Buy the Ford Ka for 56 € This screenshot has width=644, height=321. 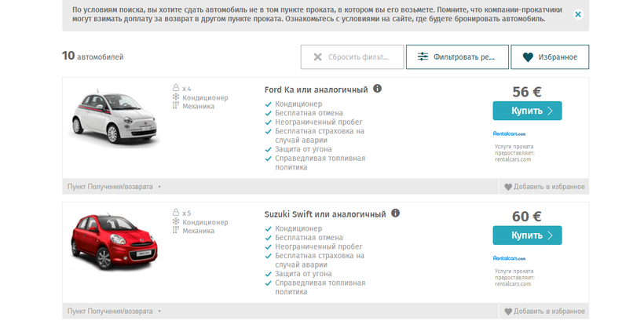coord(527,111)
